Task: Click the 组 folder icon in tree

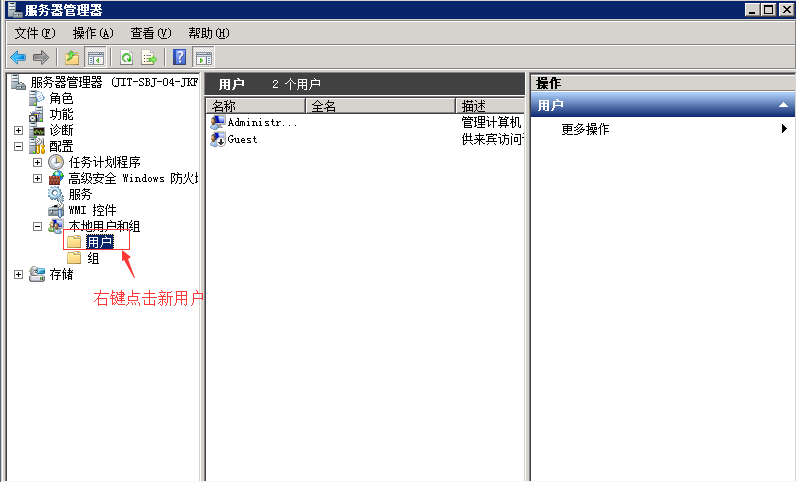Action: coord(74,258)
